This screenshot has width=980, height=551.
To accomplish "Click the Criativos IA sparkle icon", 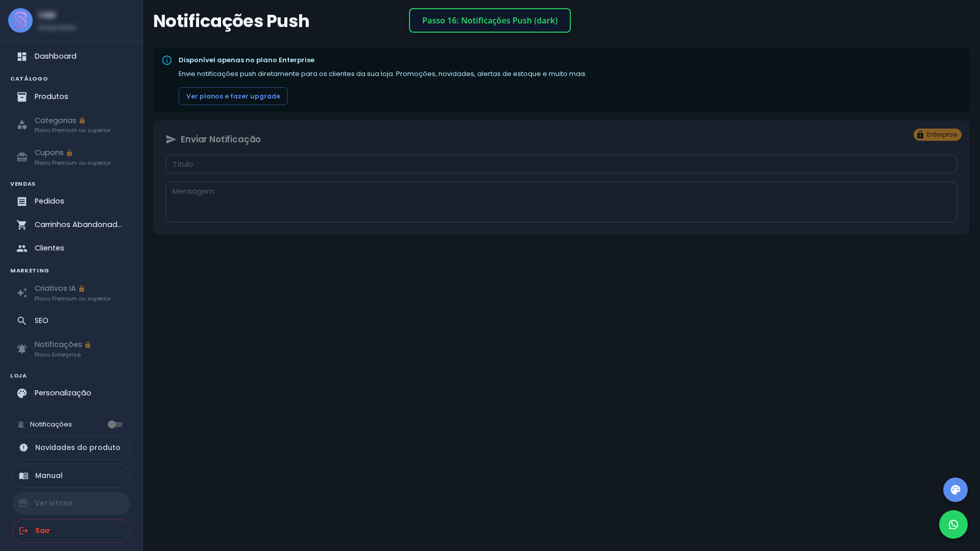I will pyautogui.click(x=22, y=293).
